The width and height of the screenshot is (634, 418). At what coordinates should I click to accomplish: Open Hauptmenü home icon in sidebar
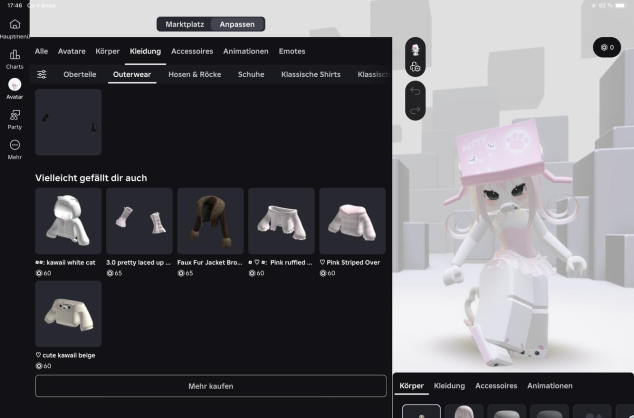coord(14,25)
